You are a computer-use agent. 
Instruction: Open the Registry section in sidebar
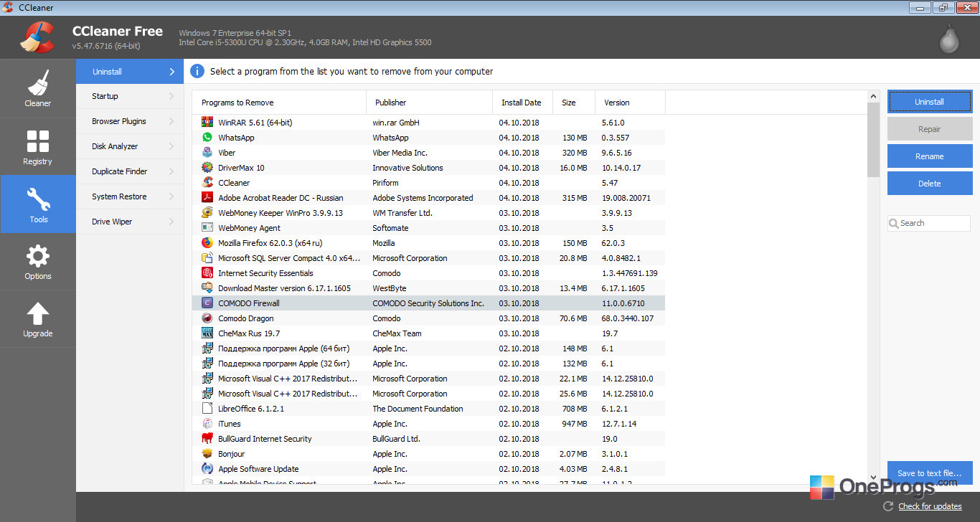[38, 146]
